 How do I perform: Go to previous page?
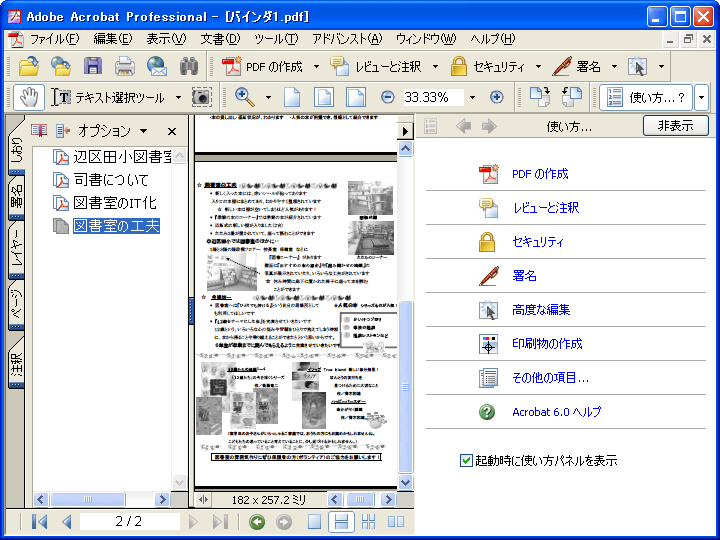[x=67, y=522]
